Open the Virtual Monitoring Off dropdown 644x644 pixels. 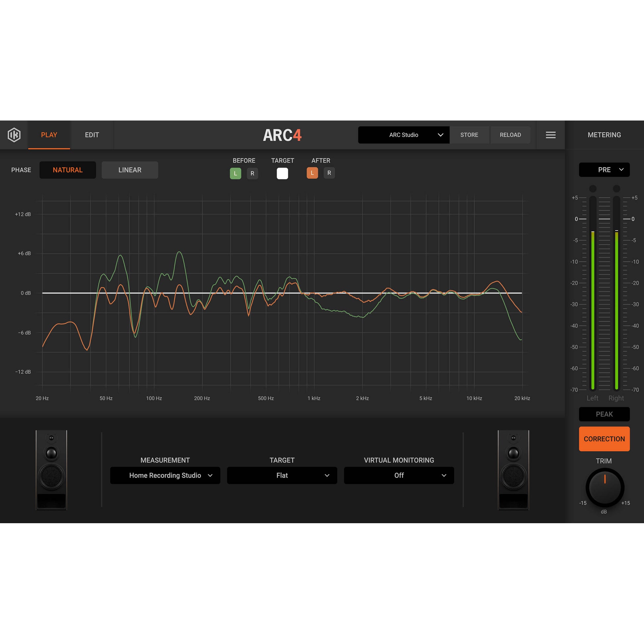[399, 475]
